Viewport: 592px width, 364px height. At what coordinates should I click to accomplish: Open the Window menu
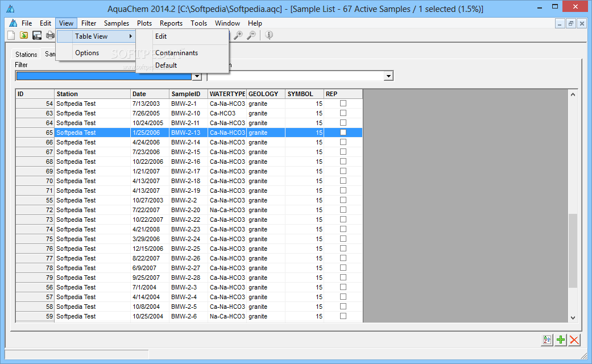click(227, 23)
